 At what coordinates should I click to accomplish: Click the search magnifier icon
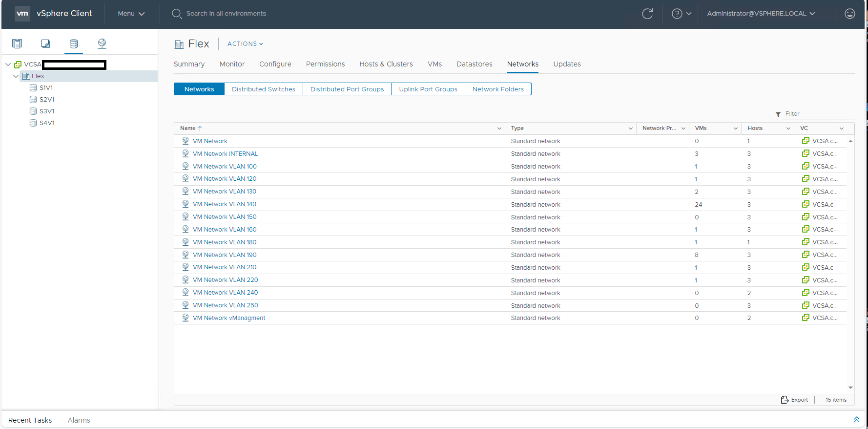(x=177, y=14)
